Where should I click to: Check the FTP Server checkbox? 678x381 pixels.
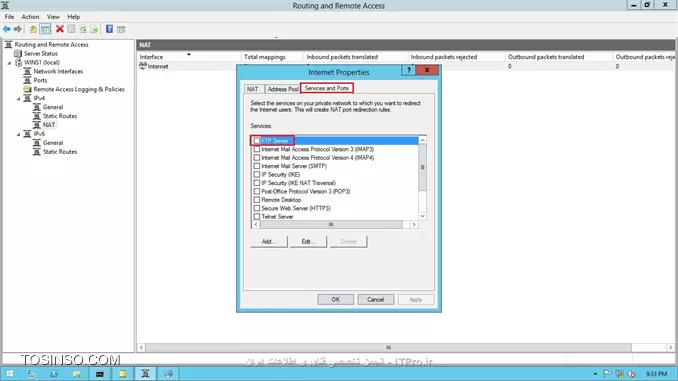[257, 141]
